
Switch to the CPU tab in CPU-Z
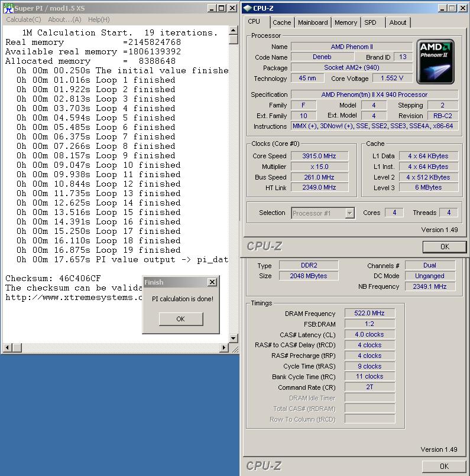point(254,22)
